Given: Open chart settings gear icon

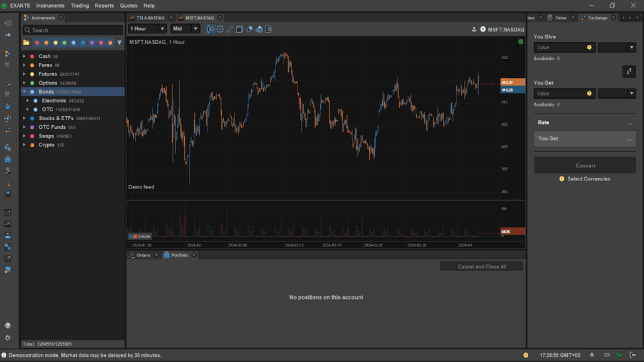Looking at the screenshot, I should (x=220, y=29).
